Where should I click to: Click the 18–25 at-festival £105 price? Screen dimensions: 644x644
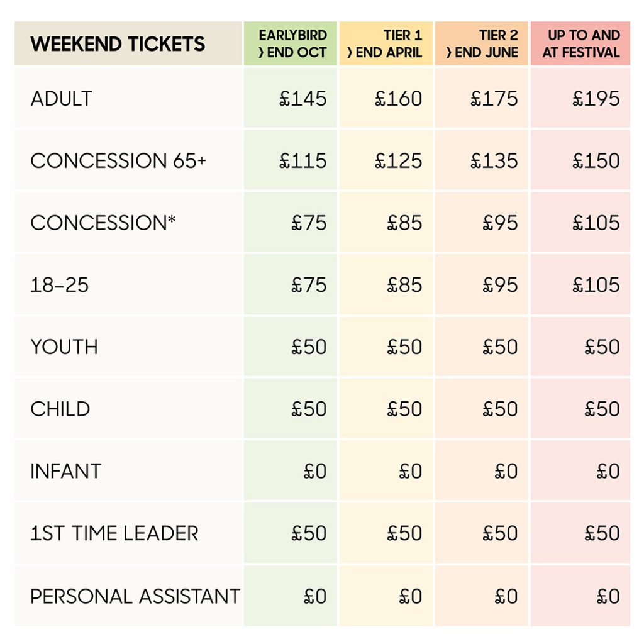pyautogui.click(x=596, y=285)
